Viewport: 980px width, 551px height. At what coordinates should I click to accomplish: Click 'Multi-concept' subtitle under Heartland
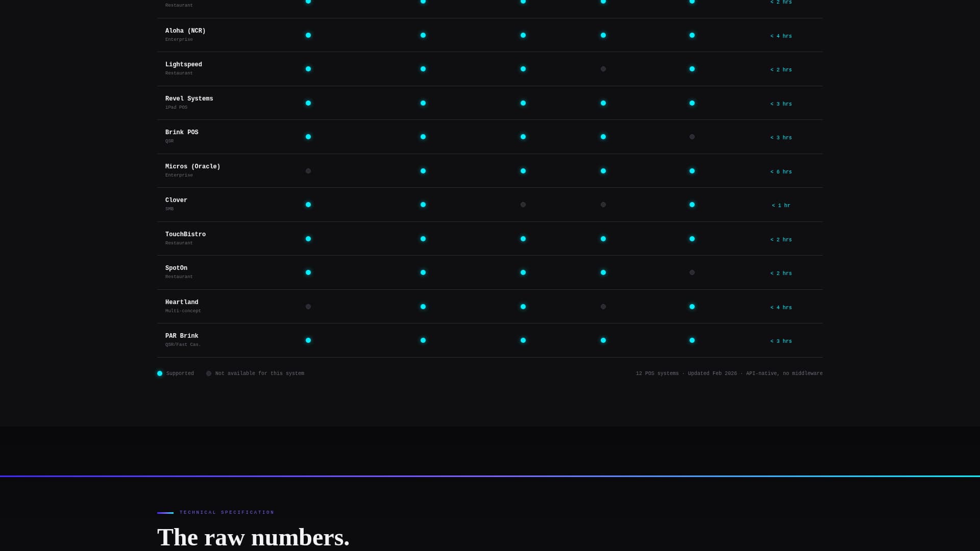click(183, 311)
